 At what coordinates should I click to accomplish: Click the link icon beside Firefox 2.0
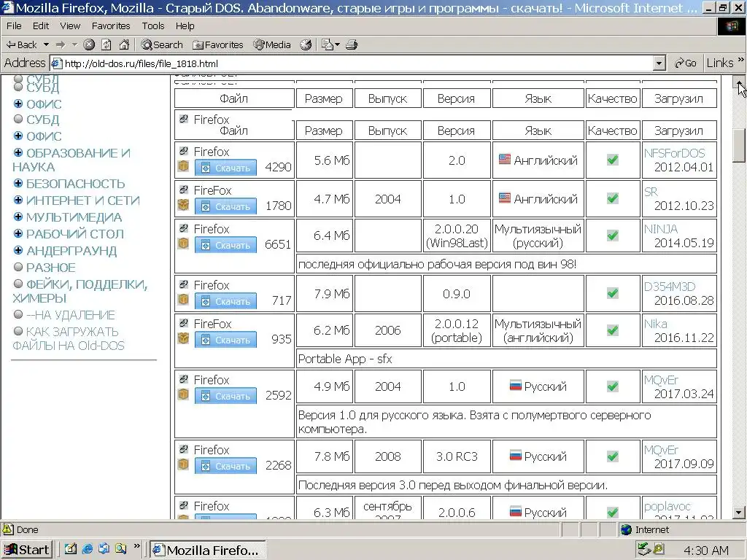click(183, 151)
